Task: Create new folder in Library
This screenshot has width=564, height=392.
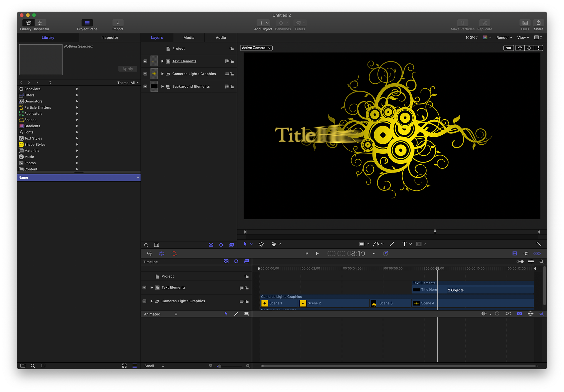Action: click(x=23, y=366)
